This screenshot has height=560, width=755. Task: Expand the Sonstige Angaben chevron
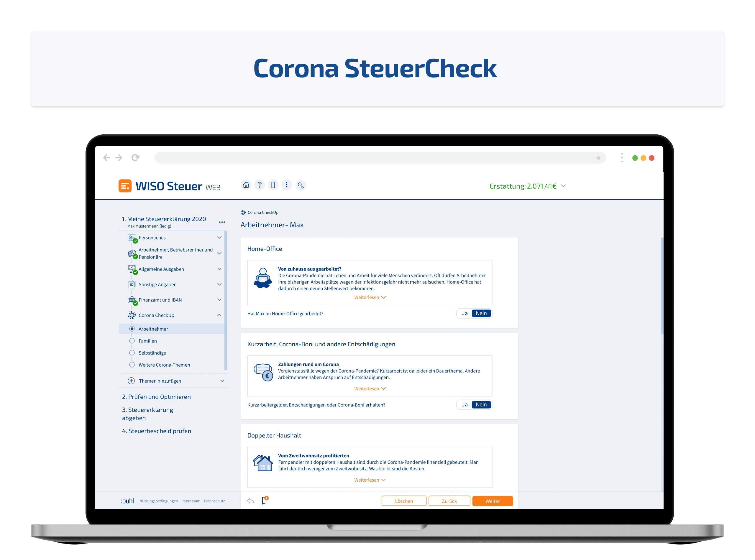tap(219, 284)
